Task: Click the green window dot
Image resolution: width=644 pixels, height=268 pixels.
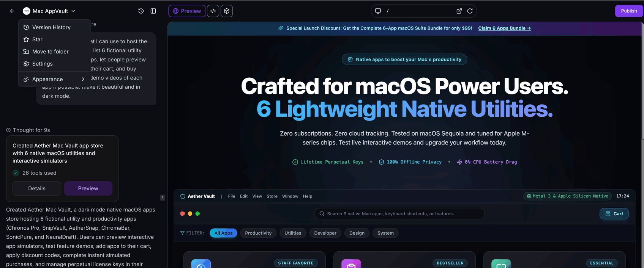Action: (197, 214)
